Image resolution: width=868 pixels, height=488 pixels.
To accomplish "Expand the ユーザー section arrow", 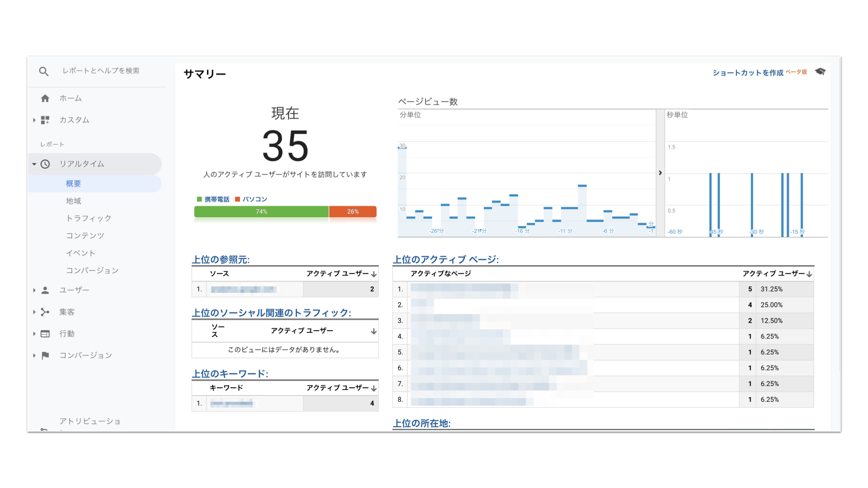I will click(34, 290).
